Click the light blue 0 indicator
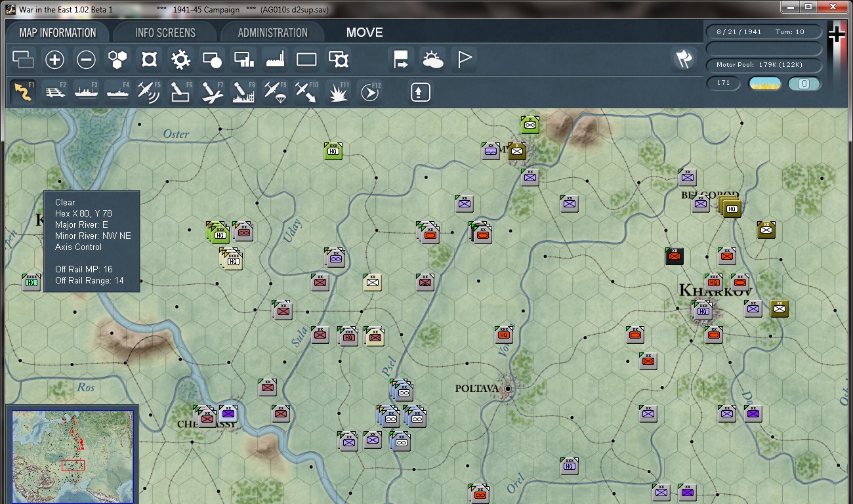 (x=804, y=83)
